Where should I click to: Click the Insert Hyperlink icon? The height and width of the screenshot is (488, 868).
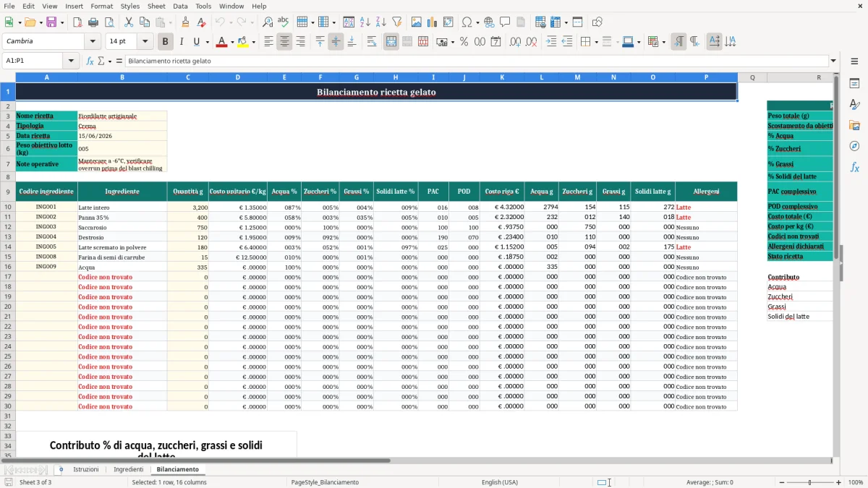coord(489,22)
